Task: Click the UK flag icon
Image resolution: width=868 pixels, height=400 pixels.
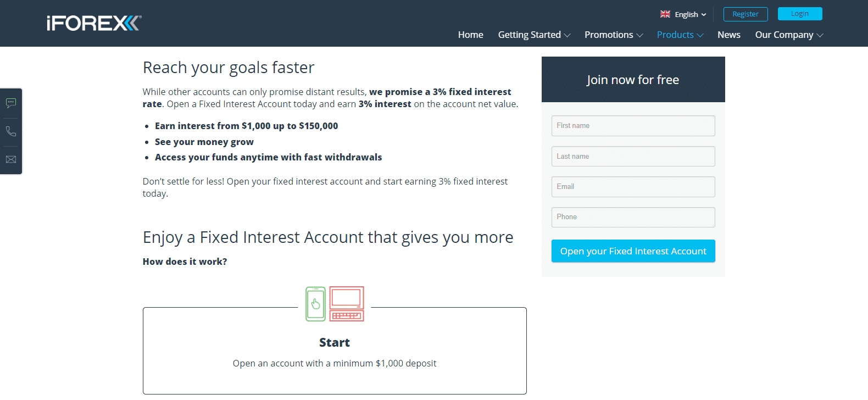Action: pyautogui.click(x=665, y=14)
